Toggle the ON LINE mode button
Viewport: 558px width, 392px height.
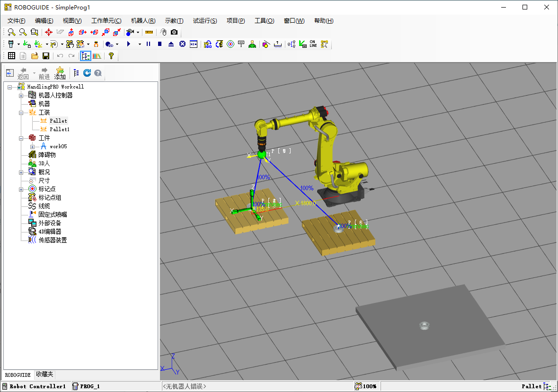point(313,44)
